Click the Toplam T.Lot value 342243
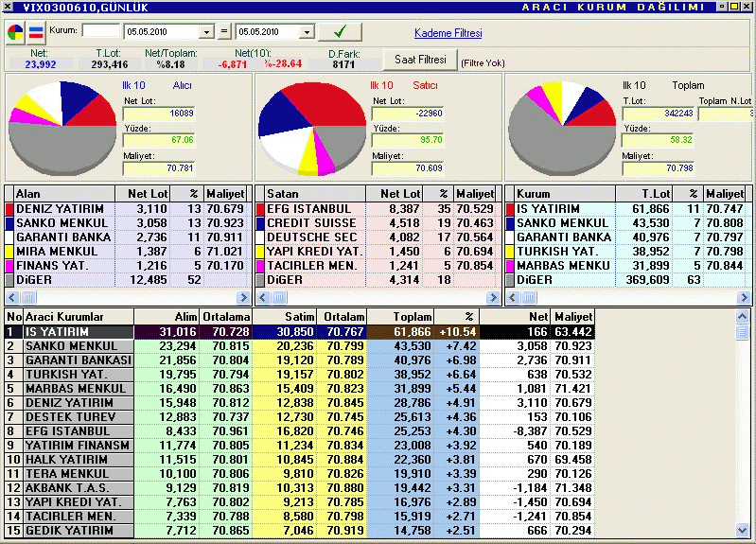 (x=659, y=114)
